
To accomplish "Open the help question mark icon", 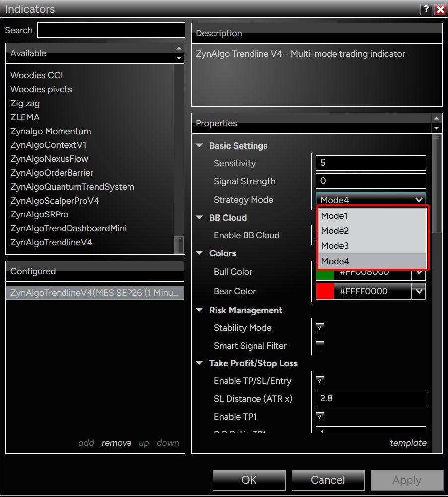I will click(426, 9).
